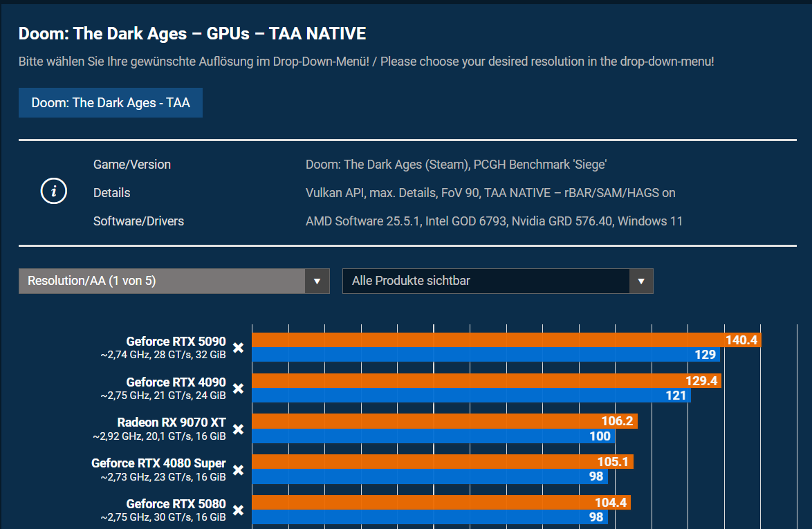Viewport: 812px width, 529px height.
Task: Remove Geforce RTX 5090 with its X icon
Action: 238,348
